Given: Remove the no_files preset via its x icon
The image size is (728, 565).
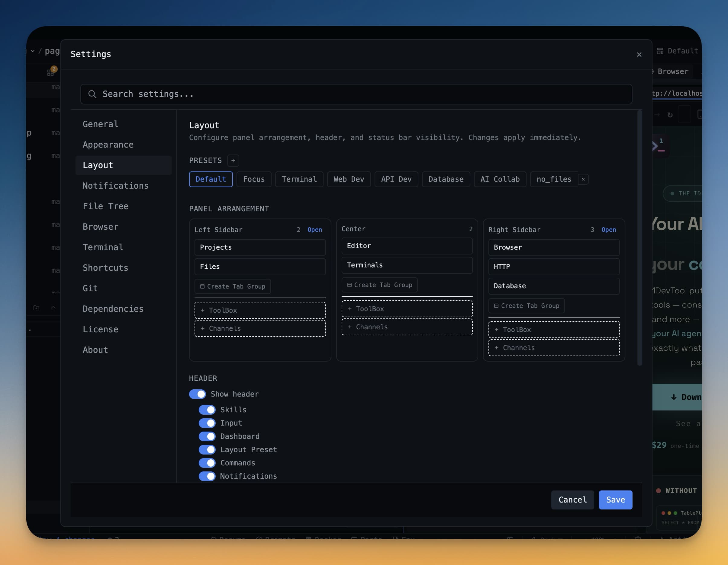Looking at the screenshot, I should click(x=583, y=179).
